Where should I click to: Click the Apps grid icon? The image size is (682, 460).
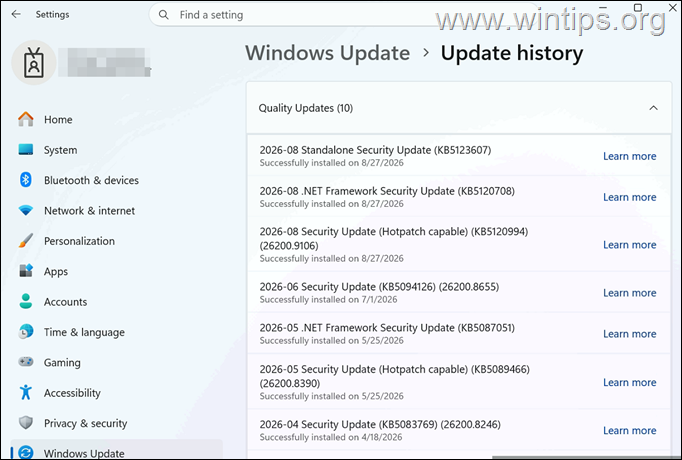26,271
